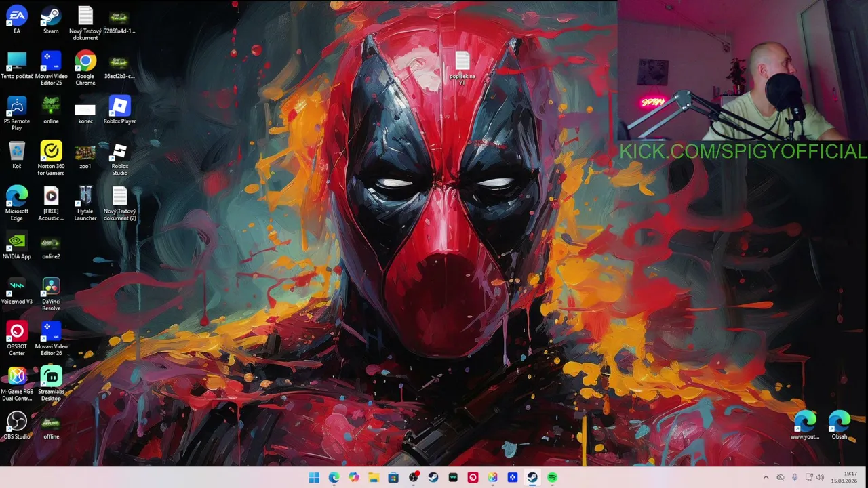The width and height of the screenshot is (868, 488).
Task: Open Microsoft Store from the taskbar
Action: (393, 478)
